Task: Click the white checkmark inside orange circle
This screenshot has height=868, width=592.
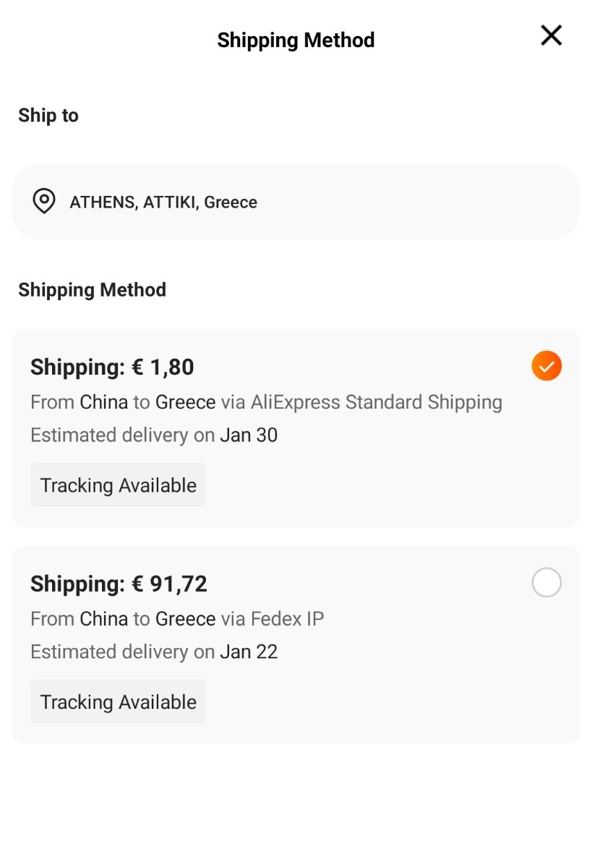Action: pos(546,367)
